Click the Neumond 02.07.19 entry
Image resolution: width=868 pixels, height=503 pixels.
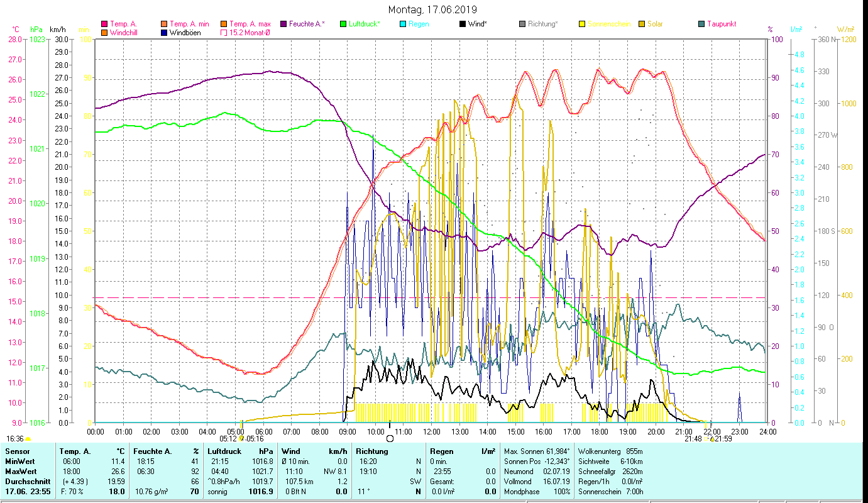point(537,472)
